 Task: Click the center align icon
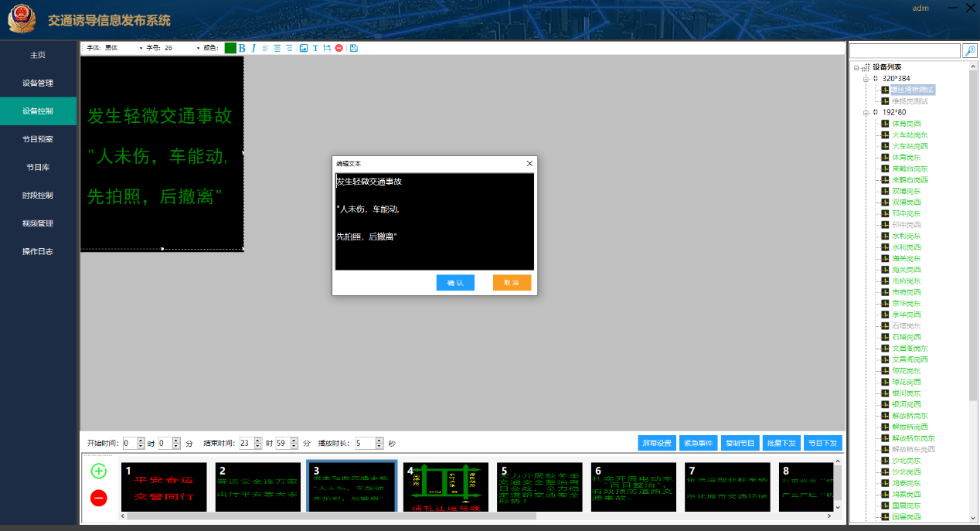tap(277, 48)
